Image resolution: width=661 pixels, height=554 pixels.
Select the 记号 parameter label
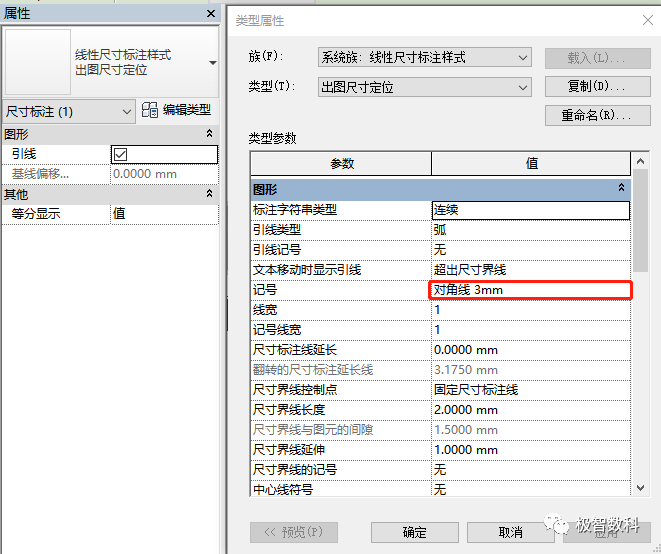point(265,290)
